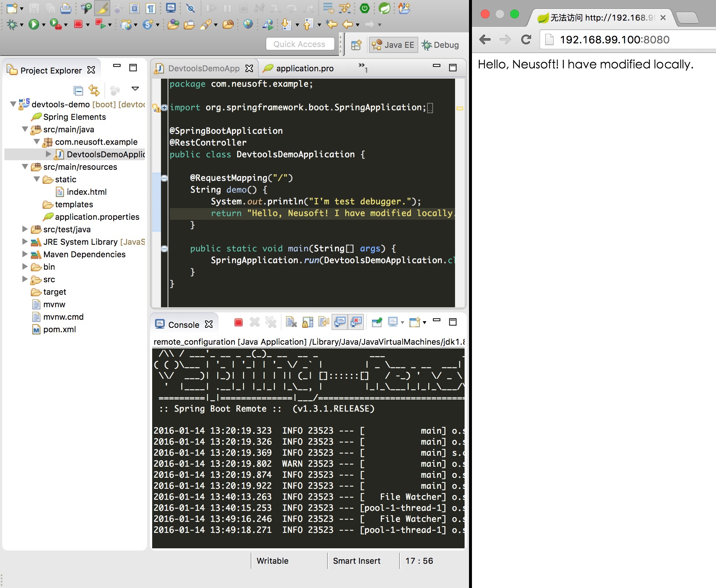The width and height of the screenshot is (716, 588).
Task: Click the browser address bar URL
Action: tap(615, 40)
